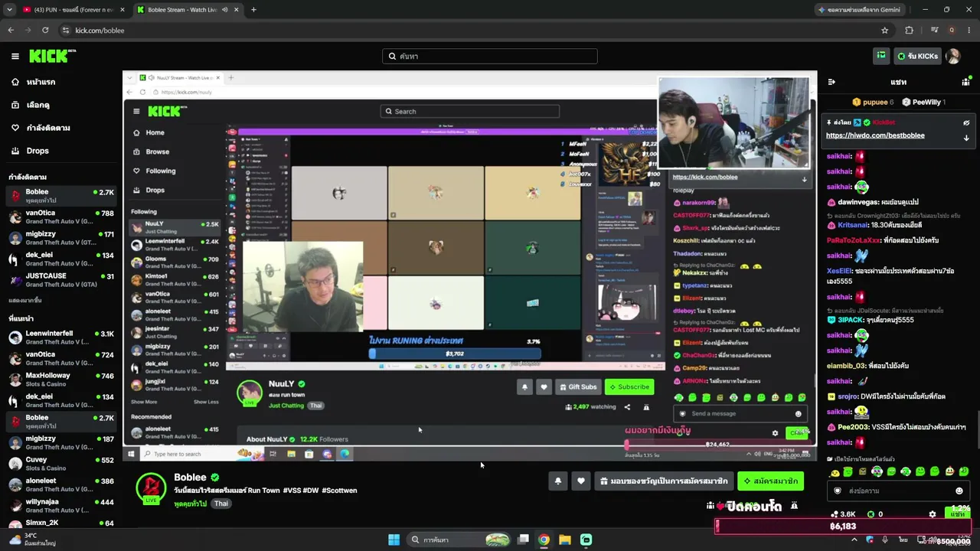Click the #VSS hashtag in the stream title
Viewport: 980px width, 551px height.
click(x=291, y=491)
